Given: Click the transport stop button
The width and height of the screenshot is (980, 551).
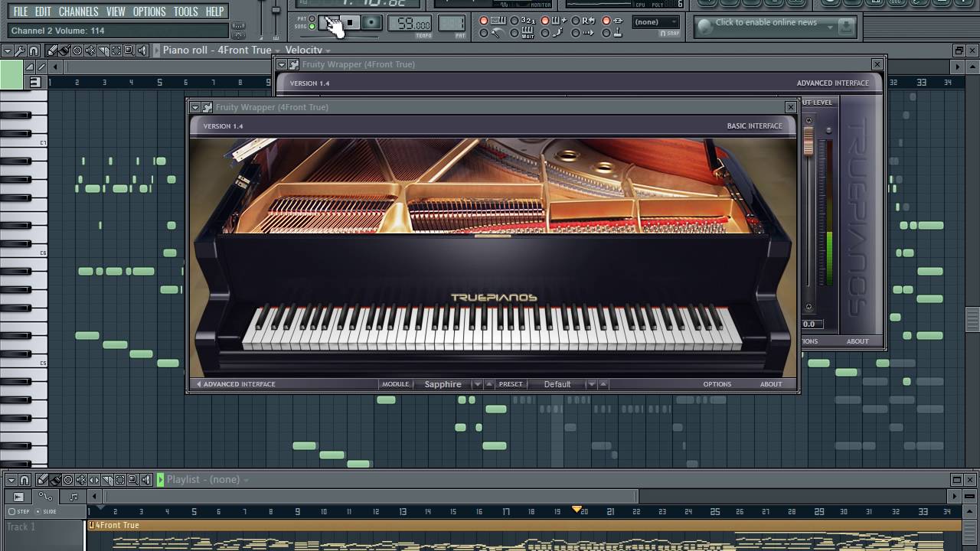Looking at the screenshot, I should click(349, 22).
